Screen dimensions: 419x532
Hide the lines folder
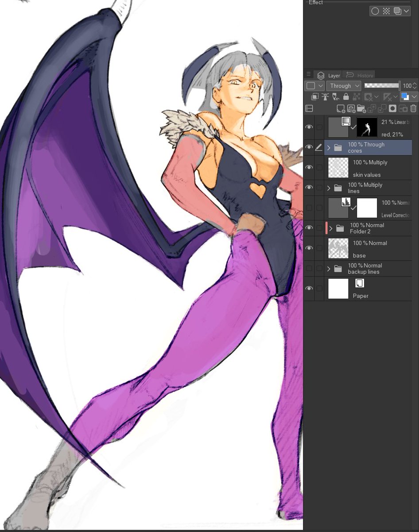click(x=309, y=188)
